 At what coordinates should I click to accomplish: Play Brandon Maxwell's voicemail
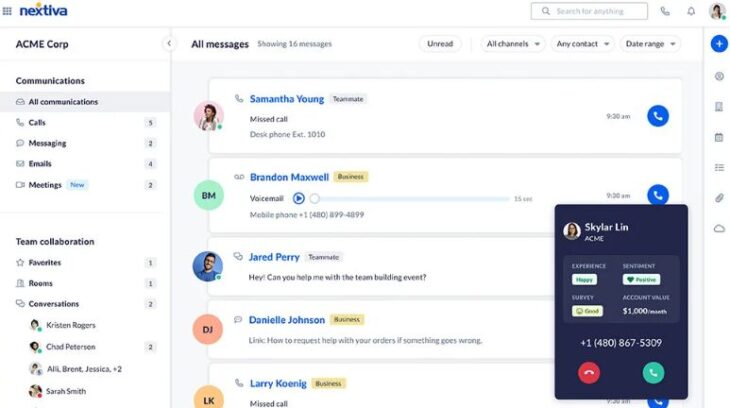tap(298, 198)
